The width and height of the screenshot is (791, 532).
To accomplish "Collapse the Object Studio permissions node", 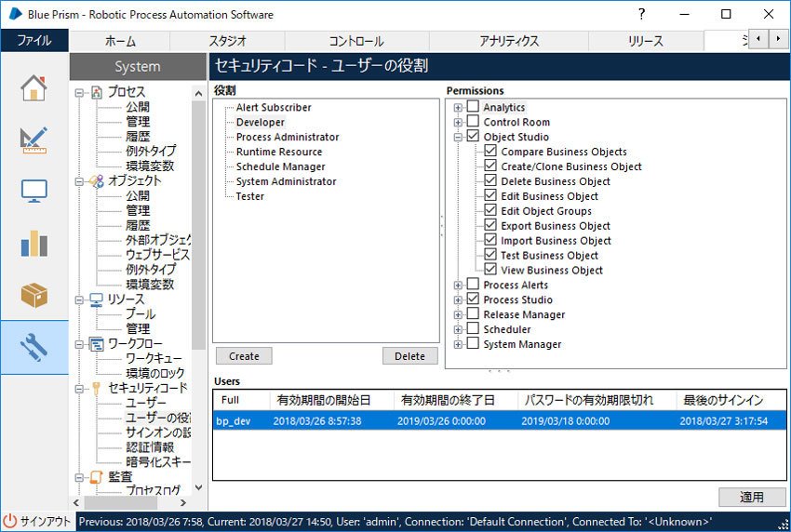I will pyautogui.click(x=458, y=137).
